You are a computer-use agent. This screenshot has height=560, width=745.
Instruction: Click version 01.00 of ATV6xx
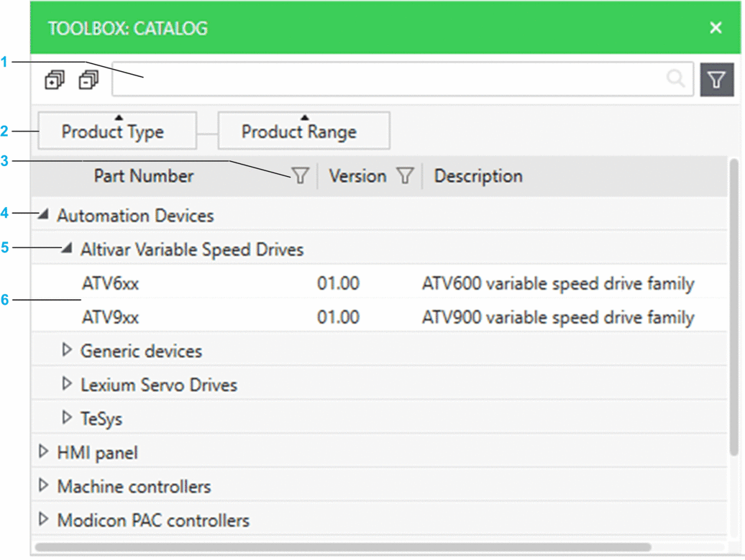(338, 283)
